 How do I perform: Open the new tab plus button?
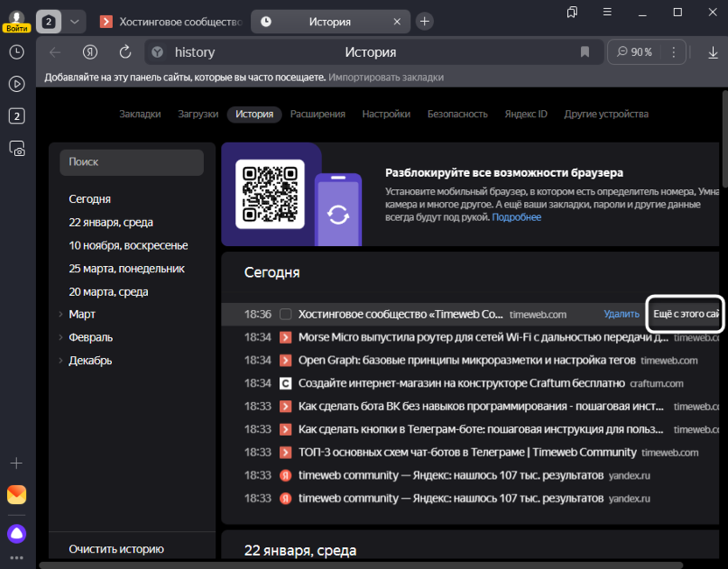tap(424, 21)
